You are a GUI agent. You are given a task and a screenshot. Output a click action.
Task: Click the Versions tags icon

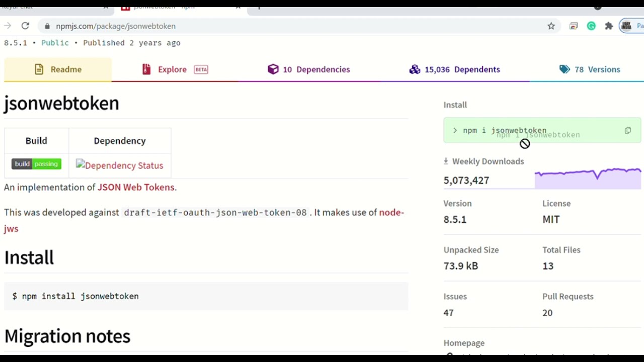(x=565, y=69)
